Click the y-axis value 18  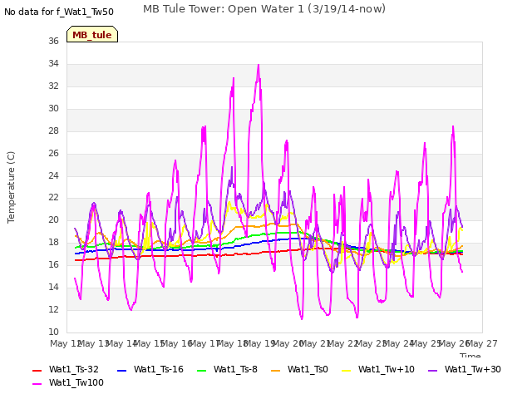tap(53, 243)
